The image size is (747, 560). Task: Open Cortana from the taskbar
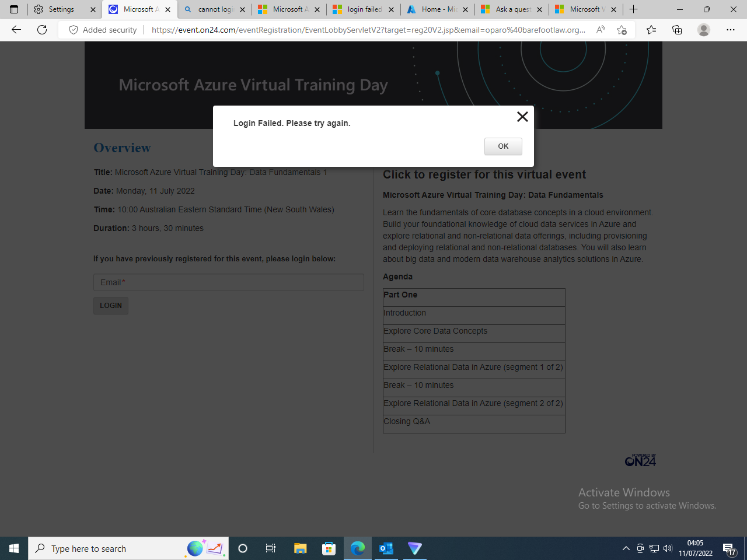[243, 548]
